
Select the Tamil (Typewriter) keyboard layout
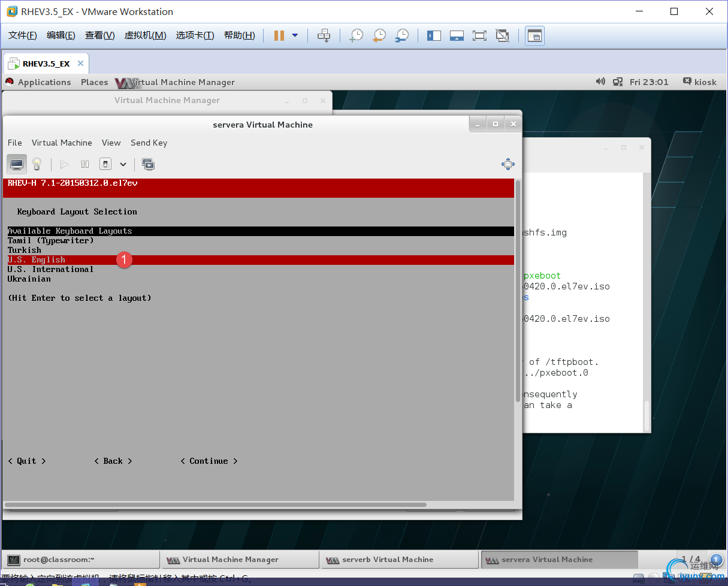(261, 241)
